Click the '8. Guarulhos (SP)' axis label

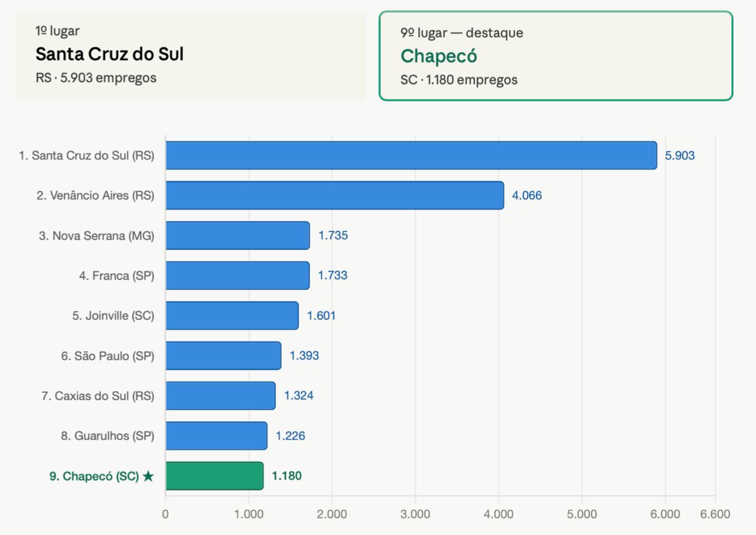(107, 436)
